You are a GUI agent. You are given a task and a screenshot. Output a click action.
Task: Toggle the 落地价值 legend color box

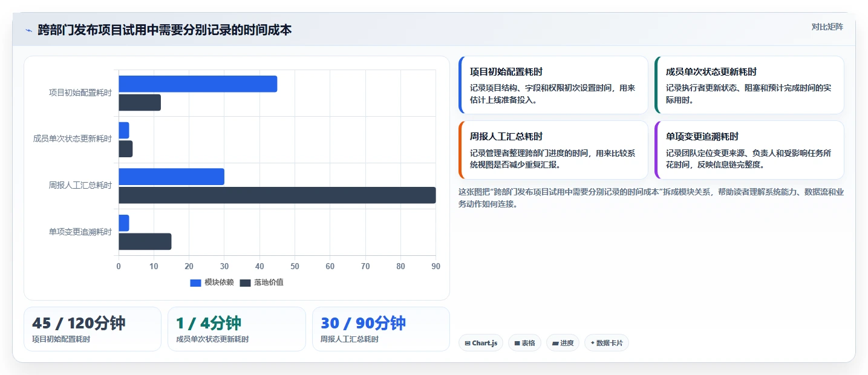245,282
